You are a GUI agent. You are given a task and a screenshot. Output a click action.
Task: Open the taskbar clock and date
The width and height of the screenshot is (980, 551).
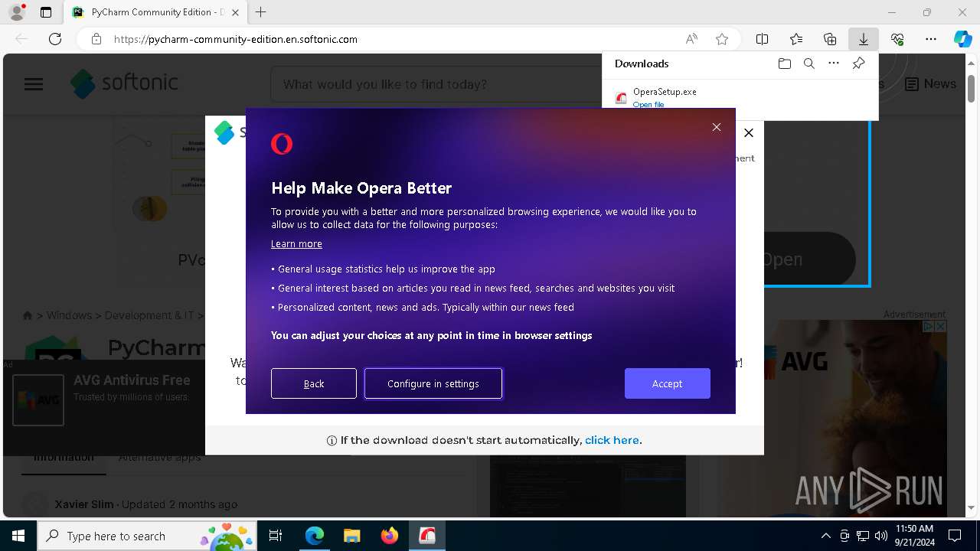(914, 536)
